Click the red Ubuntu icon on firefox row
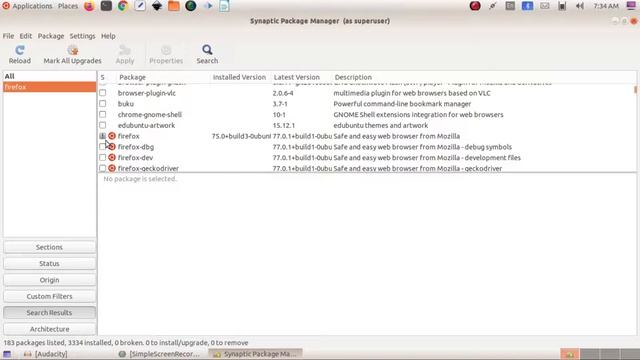This screenshot has height=360, width=640. click(x=112, y=136)
